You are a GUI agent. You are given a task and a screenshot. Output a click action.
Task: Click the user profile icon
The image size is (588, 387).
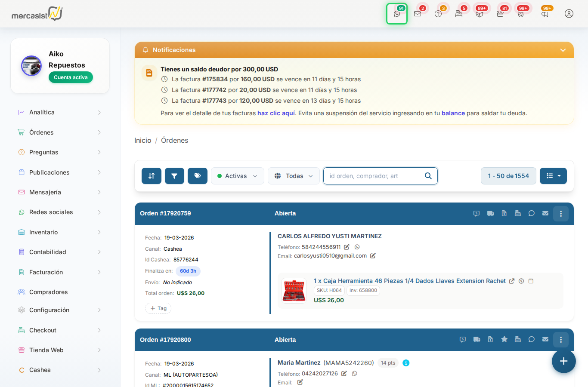pos(569,14)
